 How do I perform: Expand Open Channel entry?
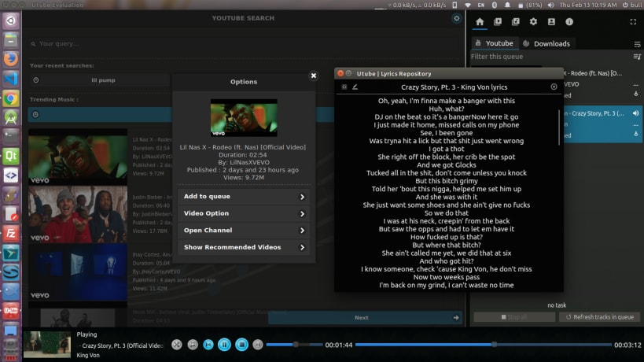244,231
